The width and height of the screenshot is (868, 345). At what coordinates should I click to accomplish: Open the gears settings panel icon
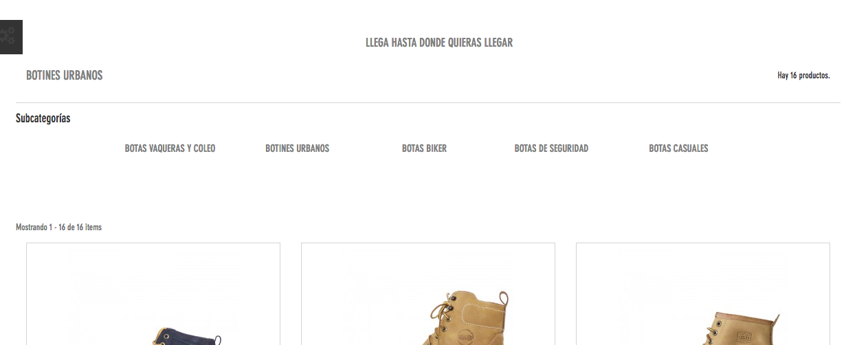(11, 37)
